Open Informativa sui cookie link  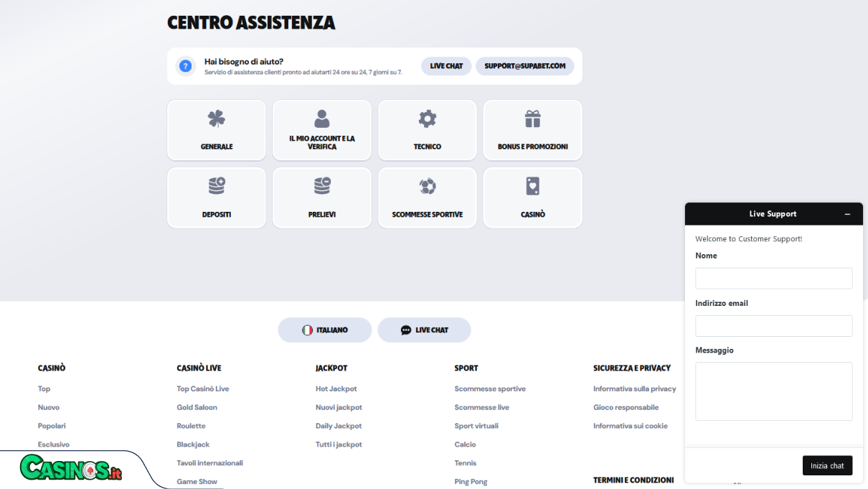coord(630,426)
